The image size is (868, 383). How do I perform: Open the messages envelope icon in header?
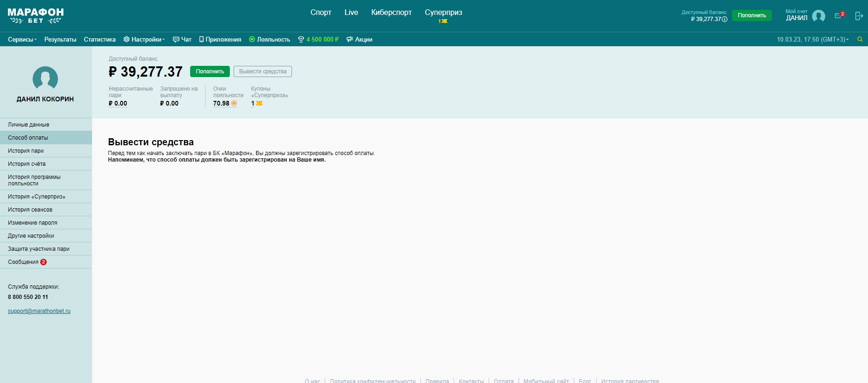[x=838, y=16]
